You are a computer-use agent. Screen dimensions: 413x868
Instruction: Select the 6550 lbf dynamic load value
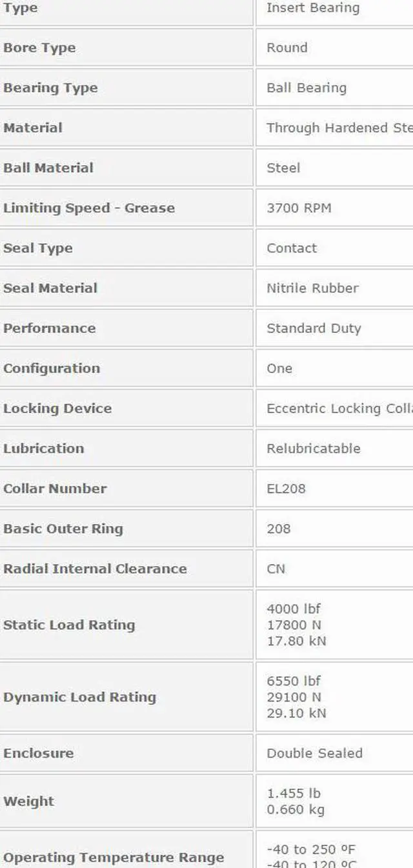pos(294,681)
